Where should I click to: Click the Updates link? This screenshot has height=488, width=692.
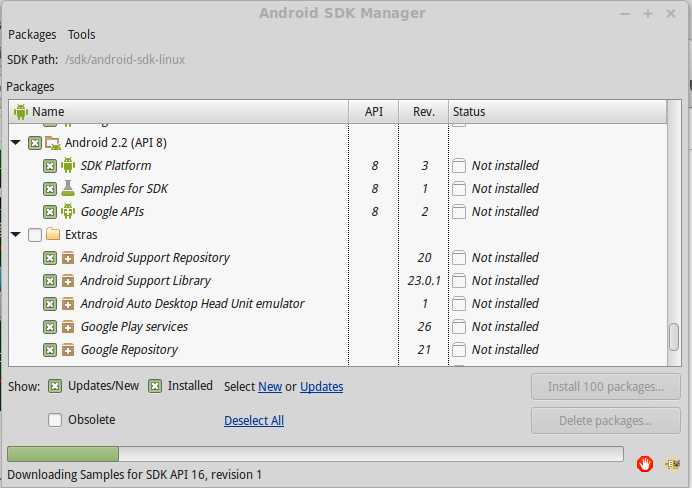pos(322,387)
